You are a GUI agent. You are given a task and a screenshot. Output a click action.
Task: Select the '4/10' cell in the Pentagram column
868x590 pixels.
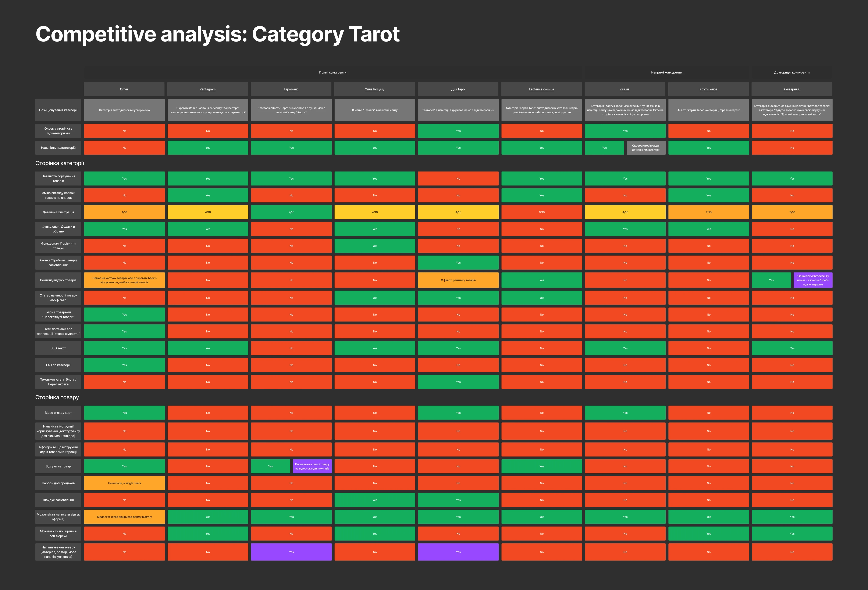click(x=208, y=212)
